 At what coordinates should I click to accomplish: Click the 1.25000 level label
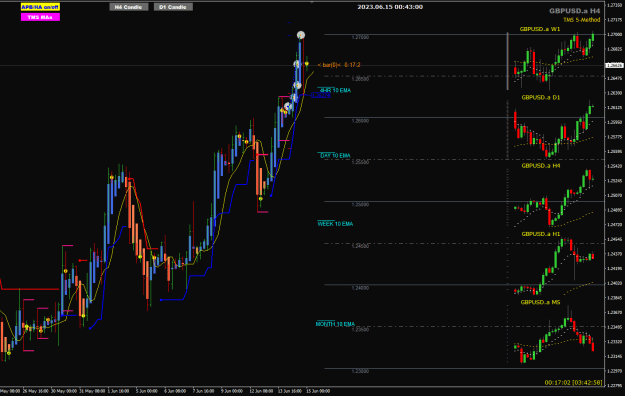click(360, 205)
